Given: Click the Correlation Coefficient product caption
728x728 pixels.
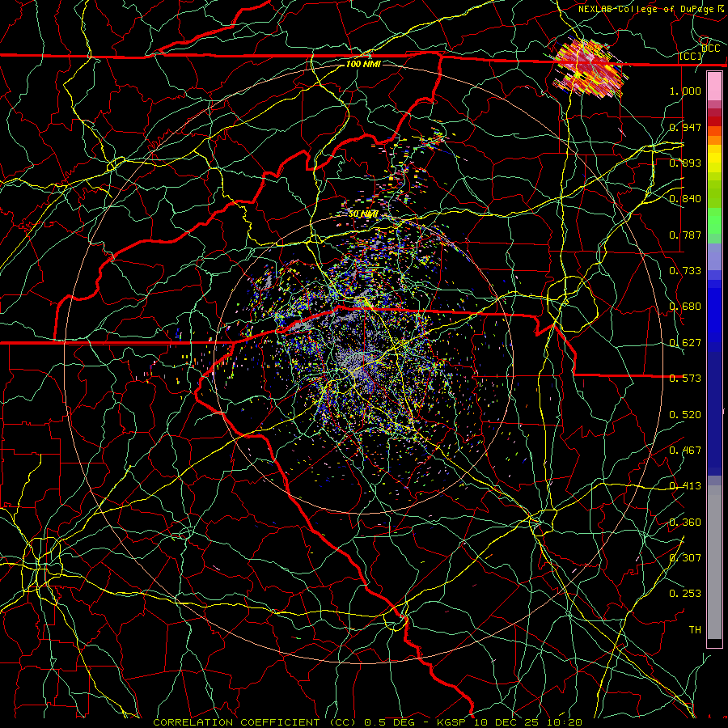Looking at the screenshot, I should (x=367, y=722).
